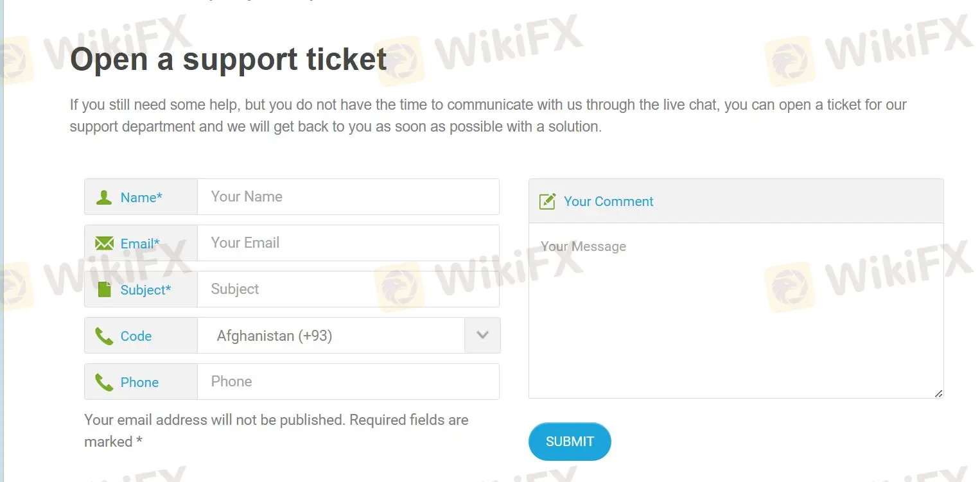Click the person icon beside the Name field

click(x=104, y=196)
